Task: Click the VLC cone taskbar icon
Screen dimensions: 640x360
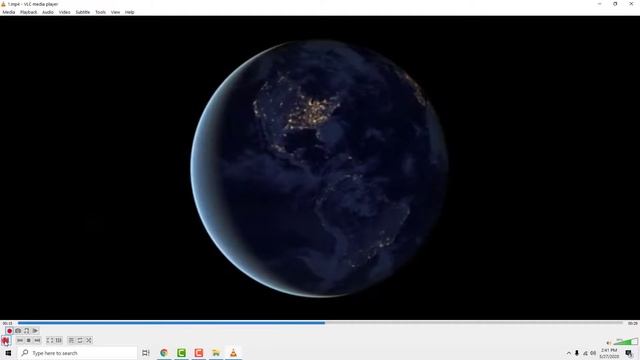Action: click(x=233, y=353)
